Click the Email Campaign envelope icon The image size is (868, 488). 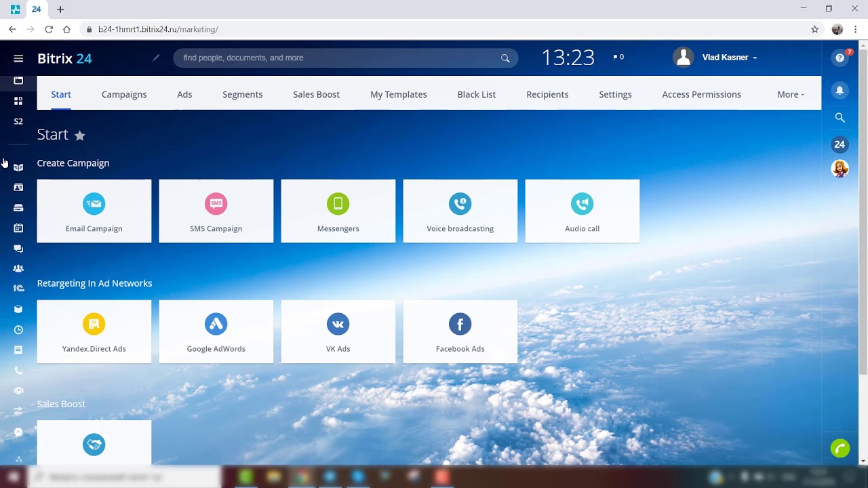94,203
